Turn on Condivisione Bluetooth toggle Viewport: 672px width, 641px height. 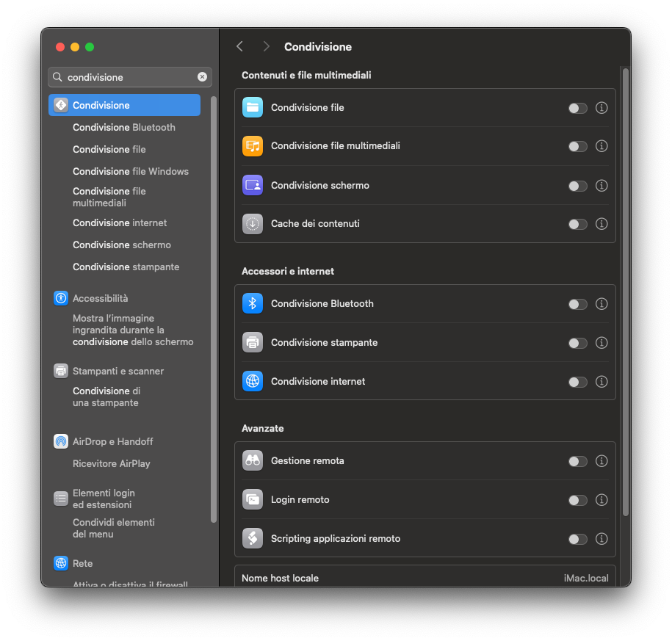(578, 304)
